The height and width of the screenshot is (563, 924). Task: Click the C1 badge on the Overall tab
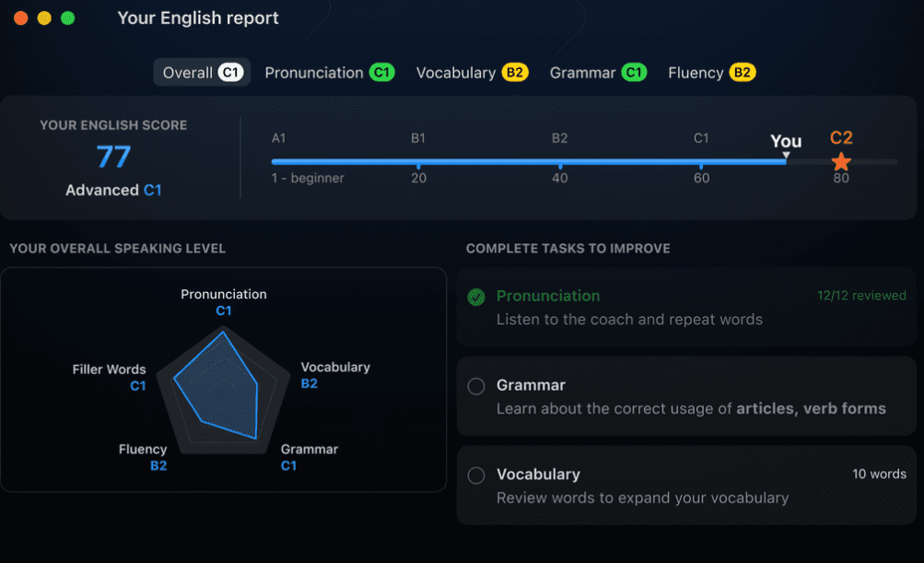tap(229, 73)
